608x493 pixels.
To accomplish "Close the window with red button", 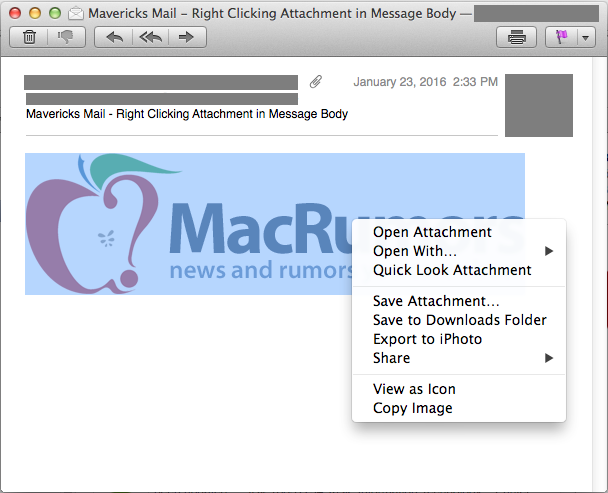I will tap(15, 14).
